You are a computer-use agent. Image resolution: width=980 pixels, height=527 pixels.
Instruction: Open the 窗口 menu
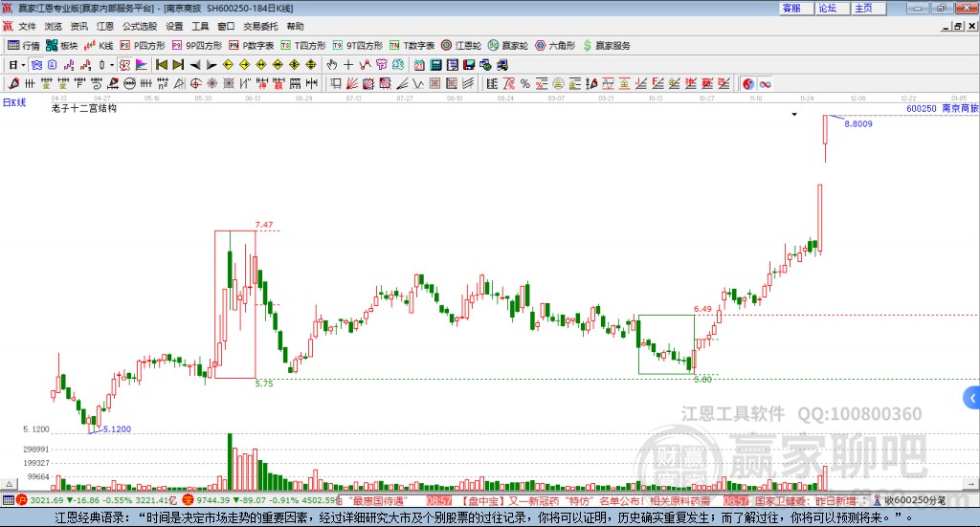(x=226, y=26)
